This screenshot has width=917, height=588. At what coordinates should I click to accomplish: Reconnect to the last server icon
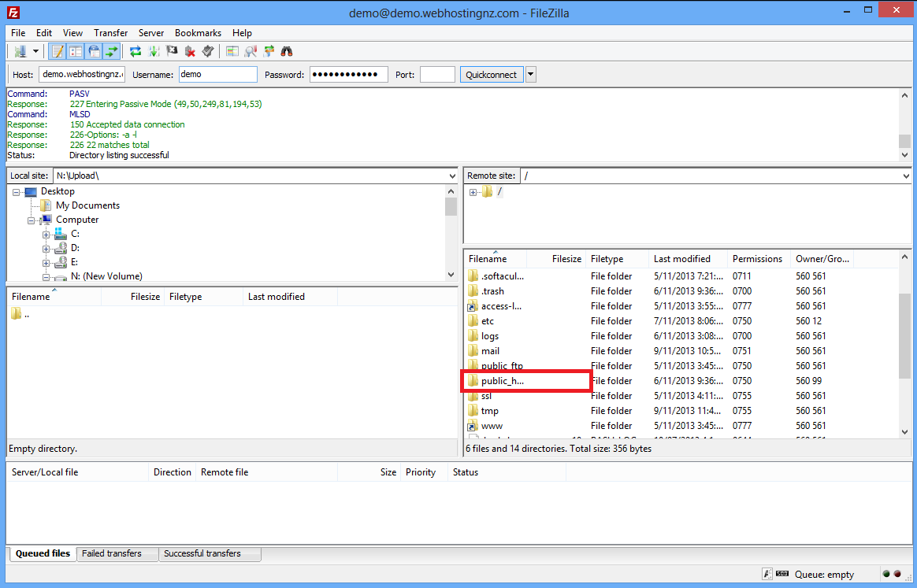pos(208,52)
